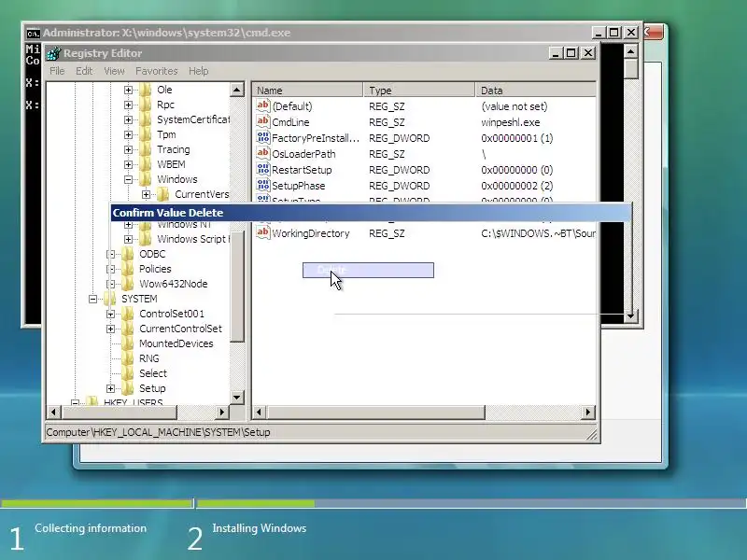
Task: Minimize the Registry Editor window
Action: pyautogui.click(x=555, y=53)
